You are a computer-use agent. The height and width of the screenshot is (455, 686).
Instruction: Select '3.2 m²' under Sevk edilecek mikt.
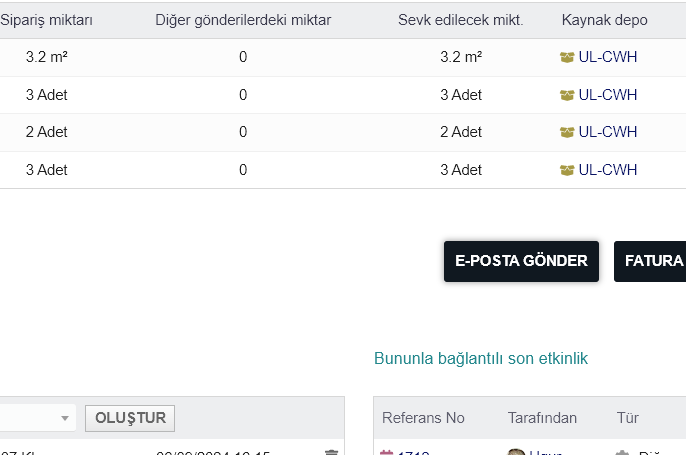click(x=461, y=57)
